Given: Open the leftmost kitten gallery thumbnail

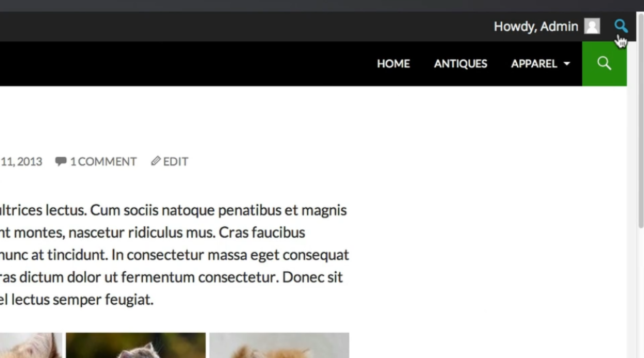Looking at the screenshot, I should pos(31,346).
